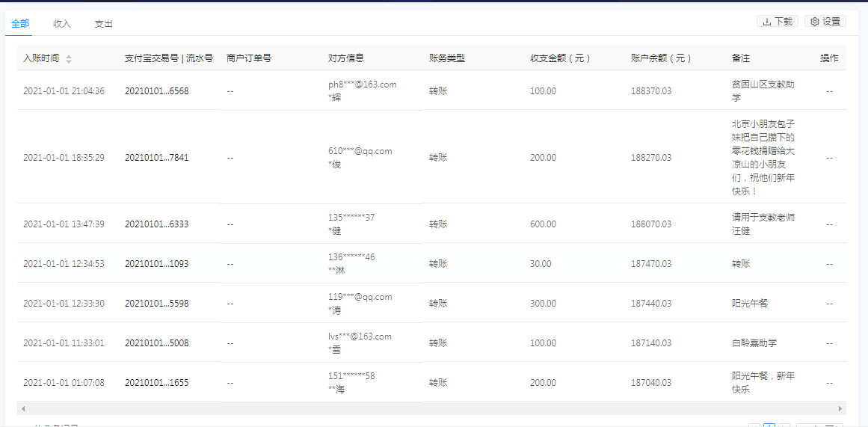Screen dimensions: 868x427
Task: Click the horizontal scrollbar right arrow
Action: click(840, 409)
